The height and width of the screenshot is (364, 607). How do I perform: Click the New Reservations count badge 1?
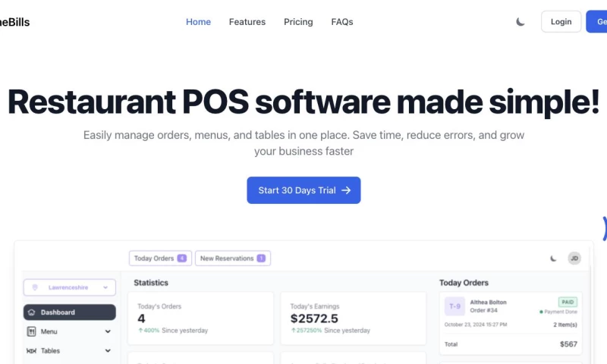[x=261, y=258]
